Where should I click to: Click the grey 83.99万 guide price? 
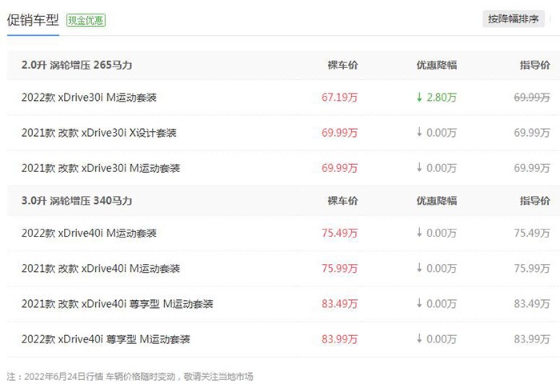point(532,339)
